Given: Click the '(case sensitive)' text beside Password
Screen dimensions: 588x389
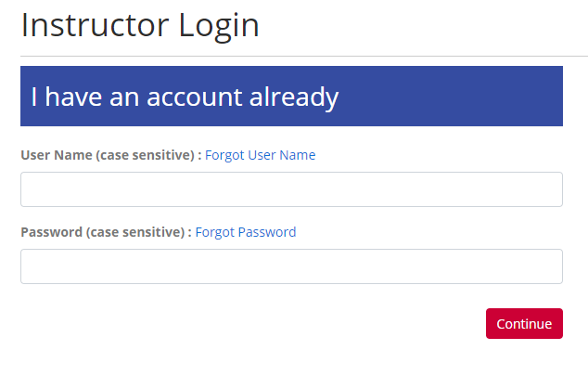Looking at the screenshot, I should point(135,232).
